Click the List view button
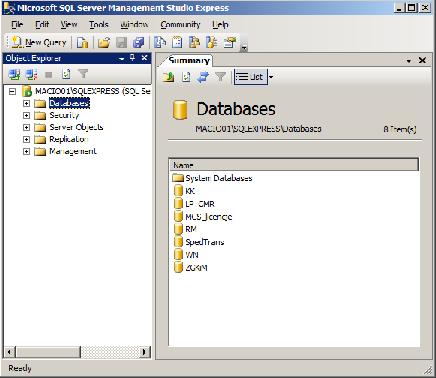This screenshot has height=378, width=436. [x=250, y=77]
